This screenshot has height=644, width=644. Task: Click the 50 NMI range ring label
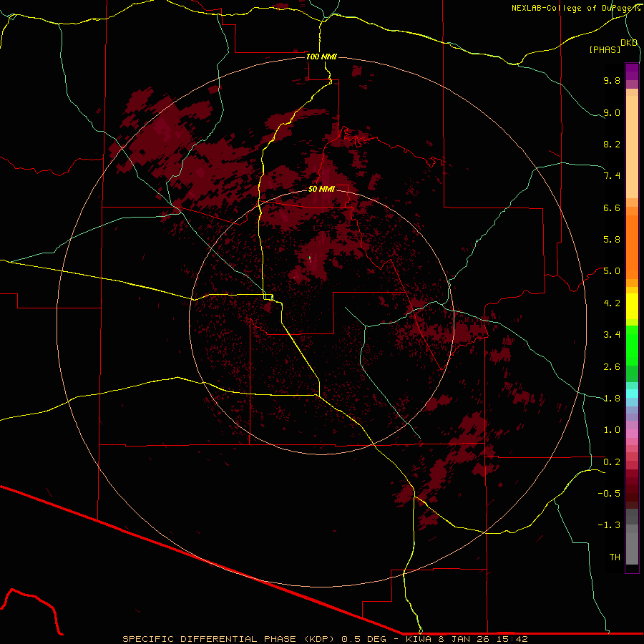pos(321,189)
